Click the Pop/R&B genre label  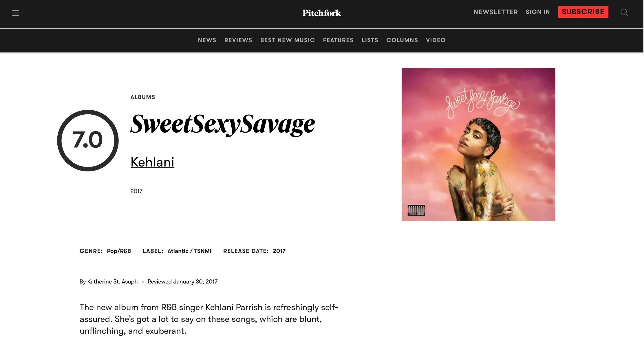[119, 251]
